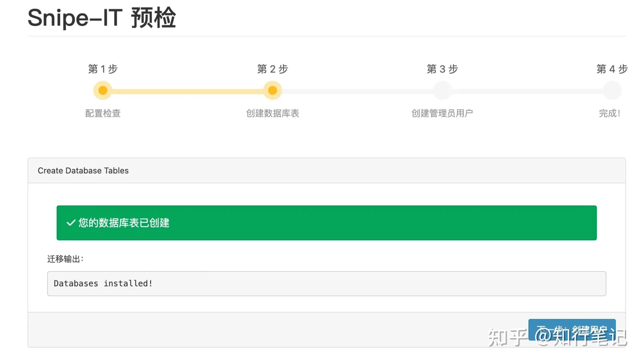Click the '第 4 步' heading

[612, 69]
